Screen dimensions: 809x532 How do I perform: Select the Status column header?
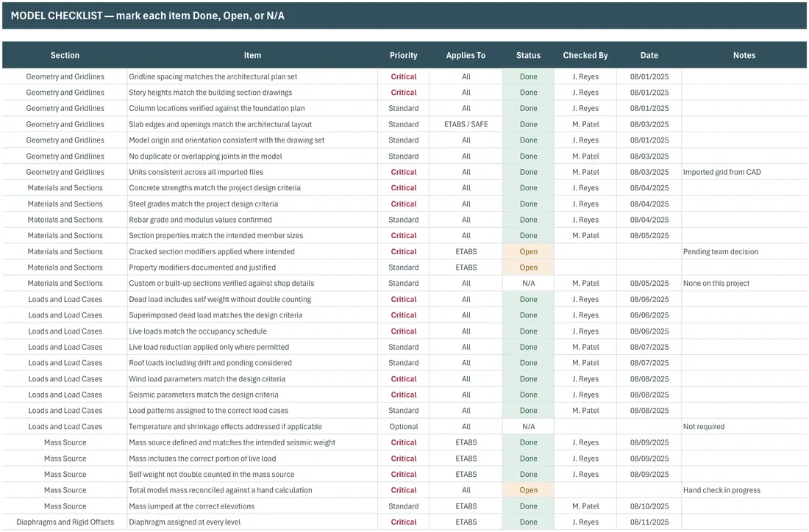(528, 55)
